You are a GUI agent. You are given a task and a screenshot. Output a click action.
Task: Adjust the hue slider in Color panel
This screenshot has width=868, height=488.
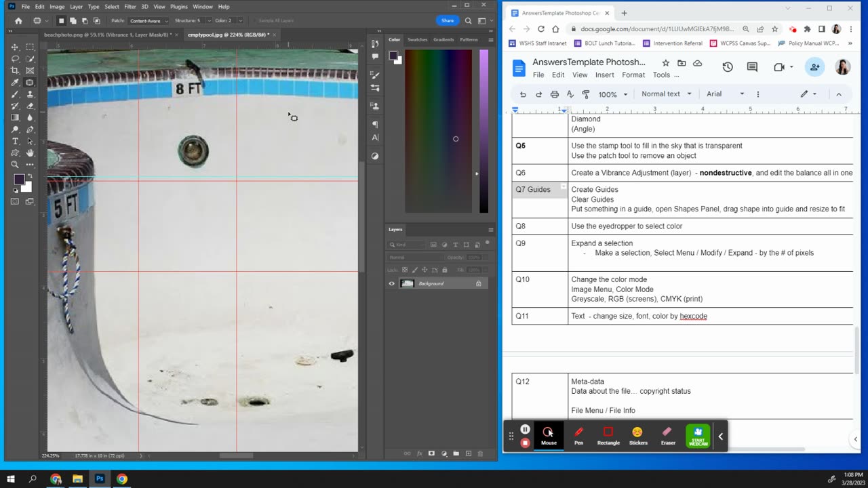pos(484,131)
